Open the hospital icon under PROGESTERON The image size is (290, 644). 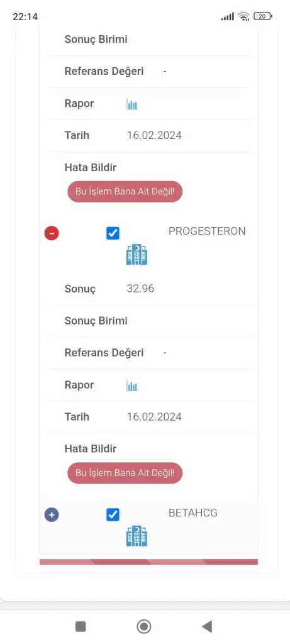(x=137, y=255)
